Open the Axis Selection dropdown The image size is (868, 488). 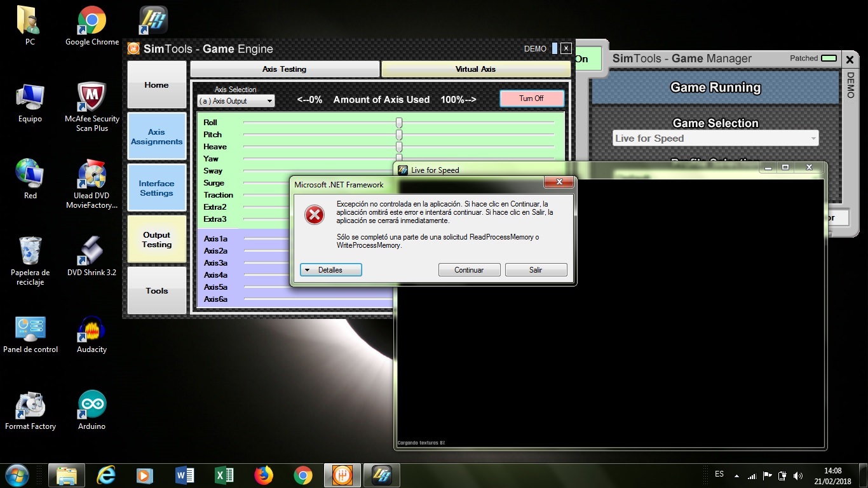236,101
